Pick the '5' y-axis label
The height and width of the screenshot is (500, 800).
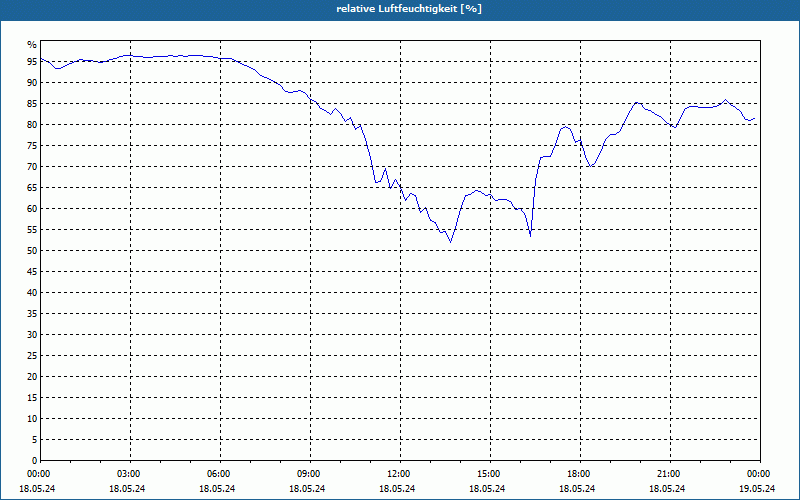pyautogui.click(x=35, y=440)
